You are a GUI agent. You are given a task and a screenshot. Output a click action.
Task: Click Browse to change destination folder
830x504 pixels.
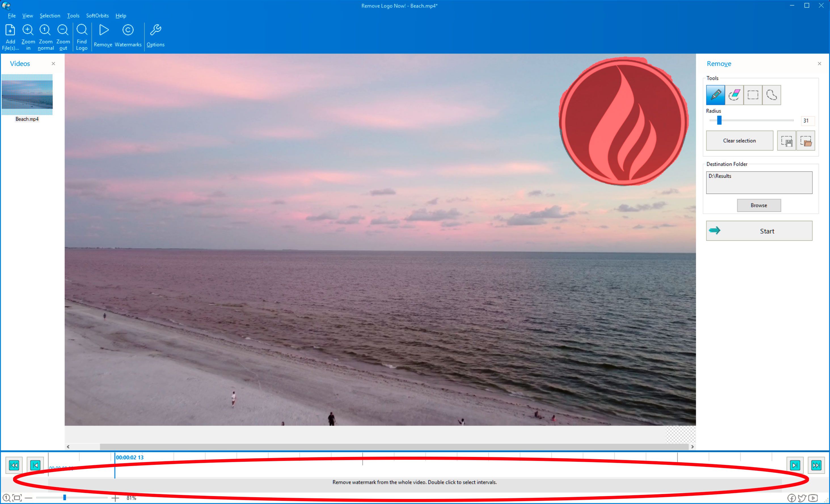click(x=759, y=205)
